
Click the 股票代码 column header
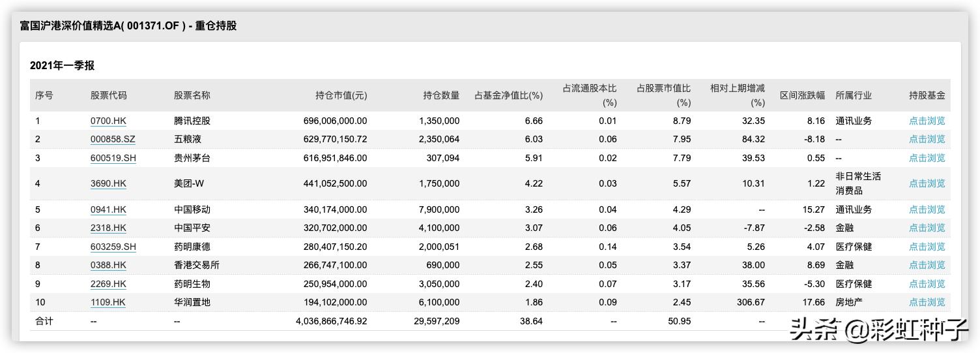tap(109, 95)
